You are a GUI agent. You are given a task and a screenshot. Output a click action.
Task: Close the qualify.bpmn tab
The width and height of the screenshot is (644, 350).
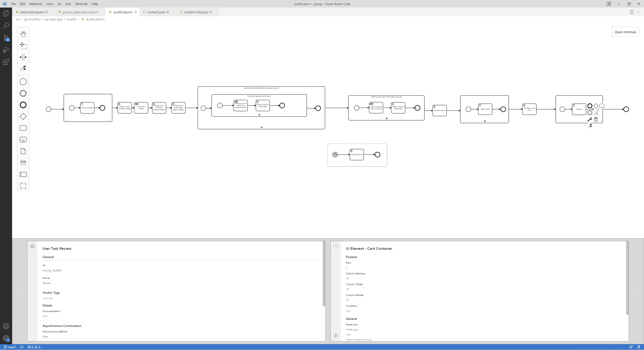[x=136, y=12]
